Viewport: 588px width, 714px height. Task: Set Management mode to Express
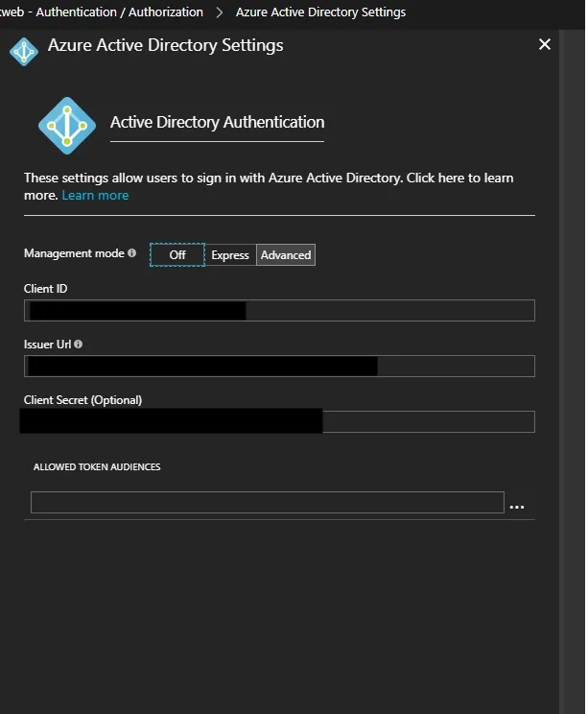pyautogui.click(x=230, y=255)
